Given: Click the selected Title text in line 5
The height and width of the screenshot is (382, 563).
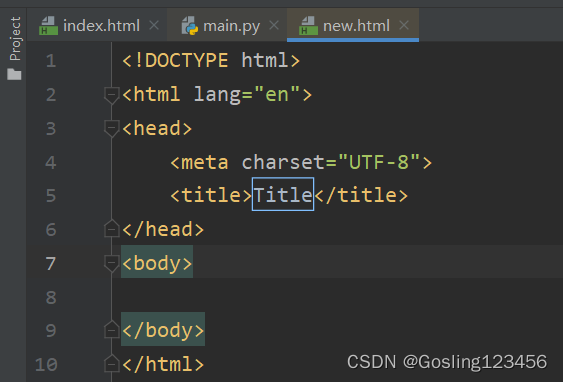Looking at the screenshot, I should 283,194.
